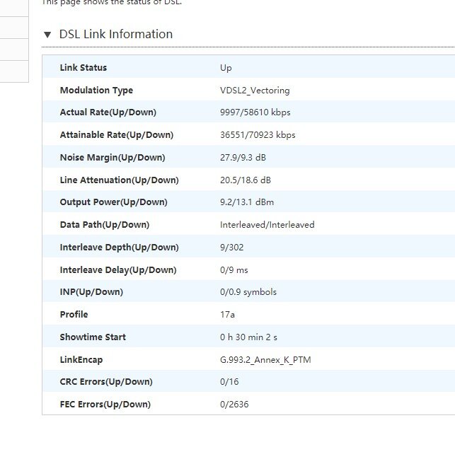Select the 0/16 CRC errors value
455x476 pixels.
pos(229,382)
